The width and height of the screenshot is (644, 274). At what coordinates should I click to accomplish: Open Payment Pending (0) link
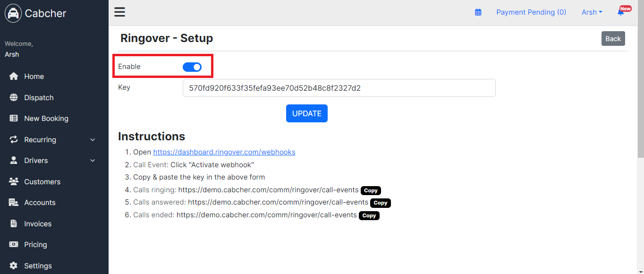[531, 12]
